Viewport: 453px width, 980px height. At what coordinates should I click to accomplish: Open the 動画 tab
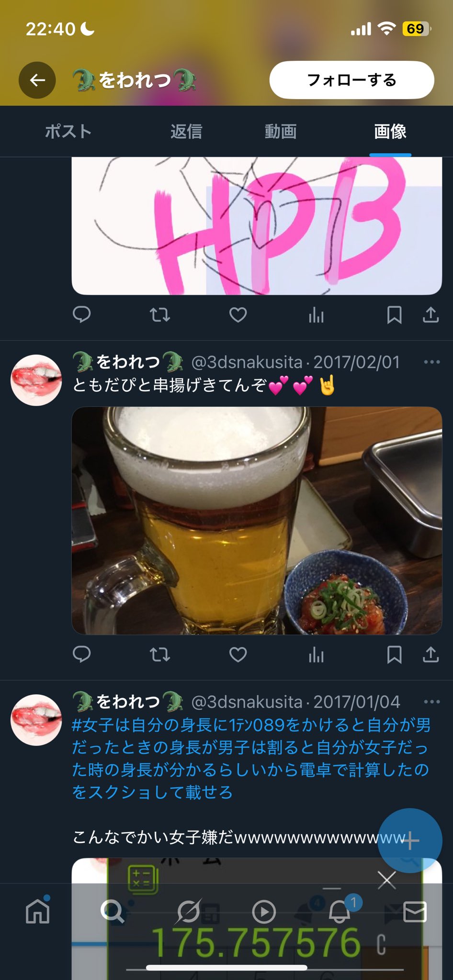(281, 131)
